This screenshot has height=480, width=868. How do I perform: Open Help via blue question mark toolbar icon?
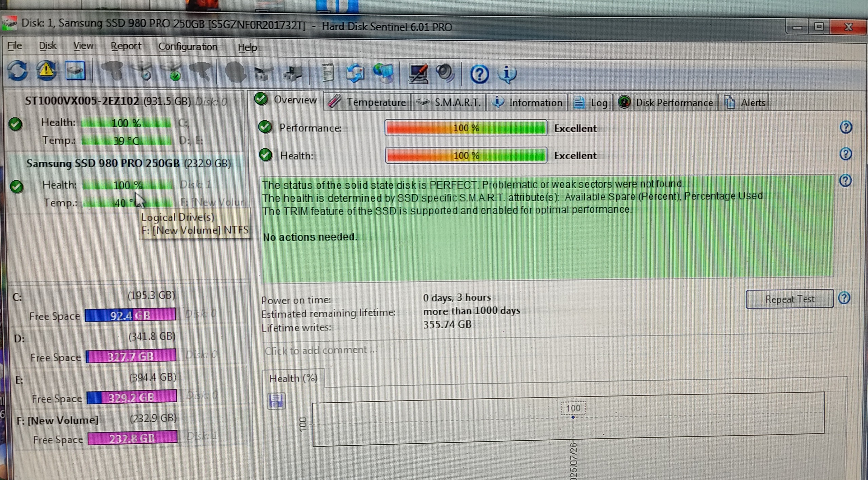[x=479, y=74]
